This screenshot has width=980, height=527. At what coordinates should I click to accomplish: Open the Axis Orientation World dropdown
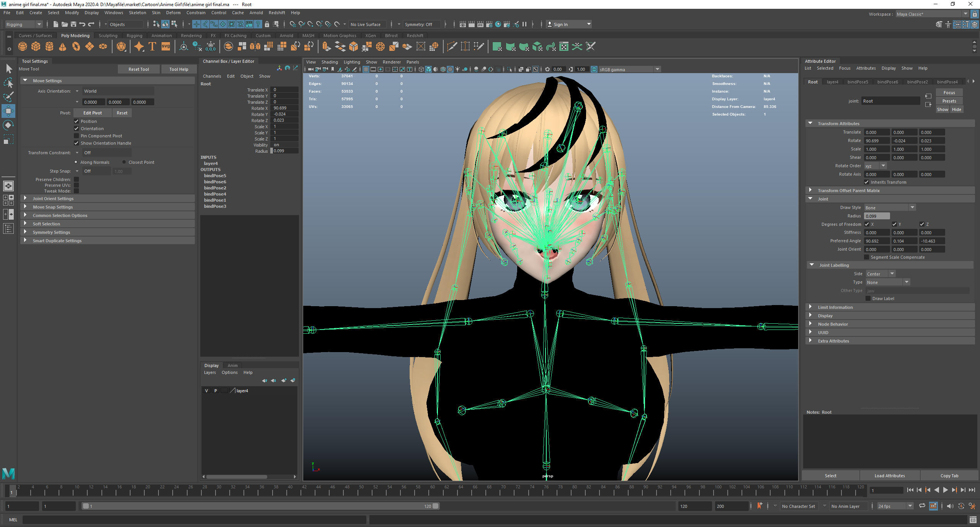point(118,91)
